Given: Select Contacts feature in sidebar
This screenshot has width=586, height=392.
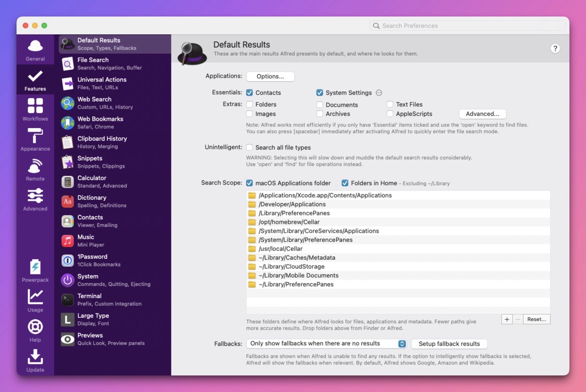Looking at the screenshot, I should [x=114, y=221].
